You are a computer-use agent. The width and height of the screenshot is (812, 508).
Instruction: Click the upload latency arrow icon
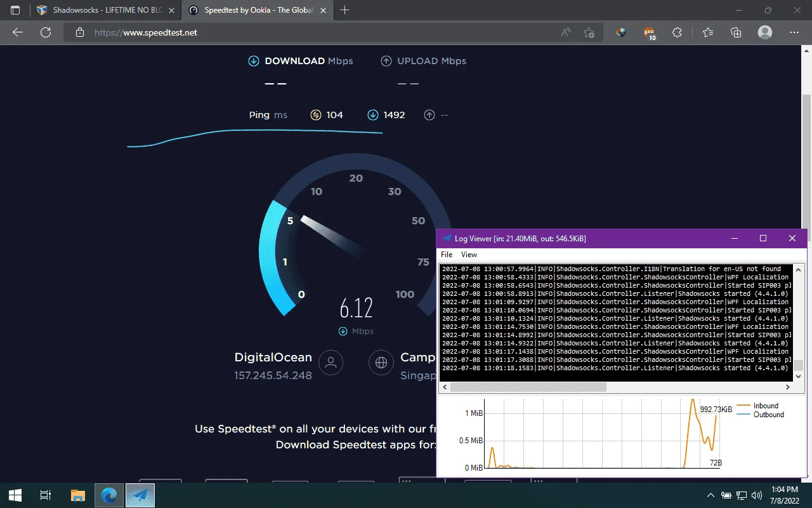(x=429, y=115)
